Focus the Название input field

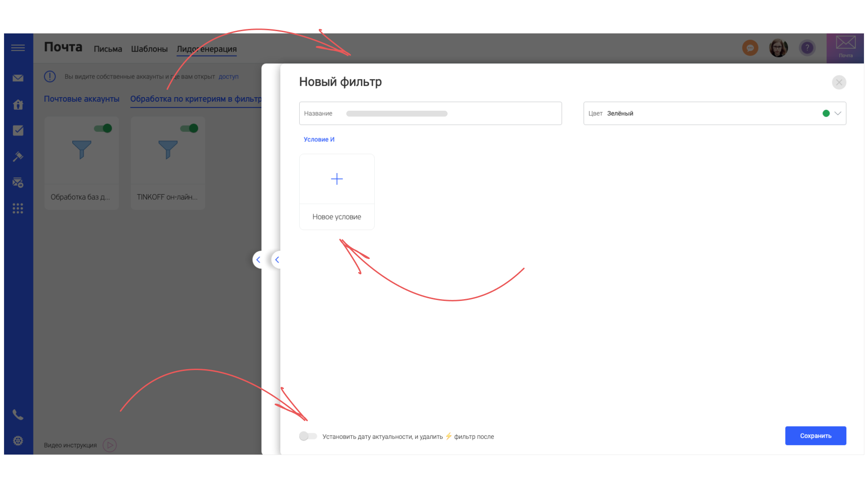tap(430, 113)
